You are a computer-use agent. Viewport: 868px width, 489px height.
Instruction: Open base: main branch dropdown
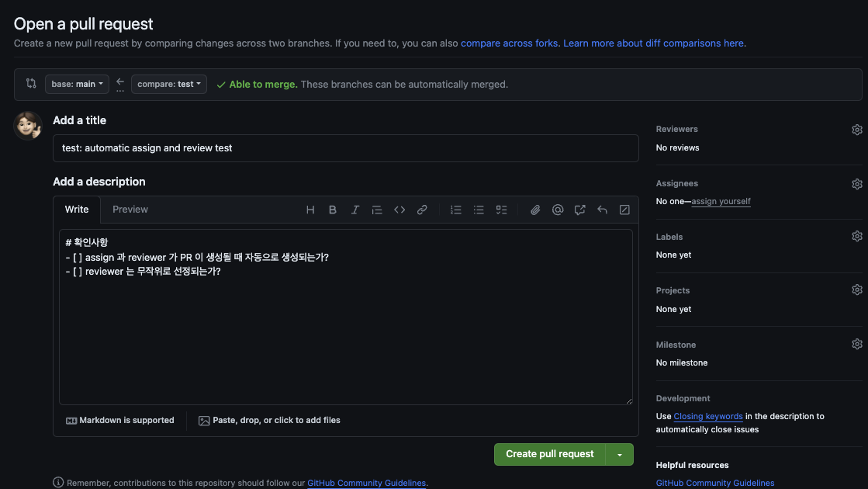tap(77, 84)
